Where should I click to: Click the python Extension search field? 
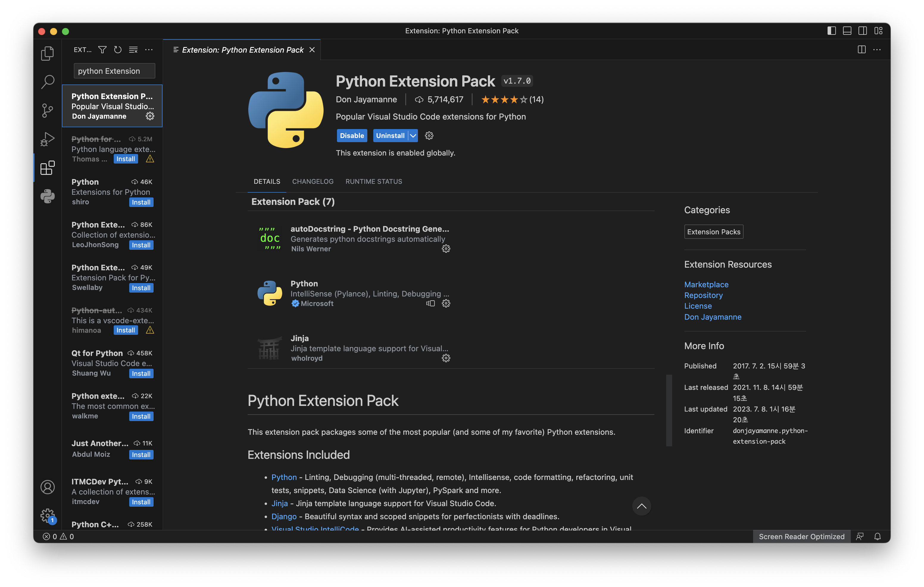pos(114,71)
